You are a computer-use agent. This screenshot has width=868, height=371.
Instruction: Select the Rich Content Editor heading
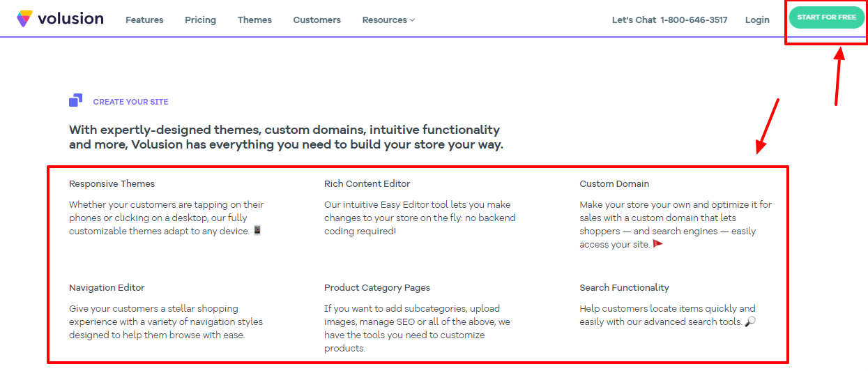367,184
